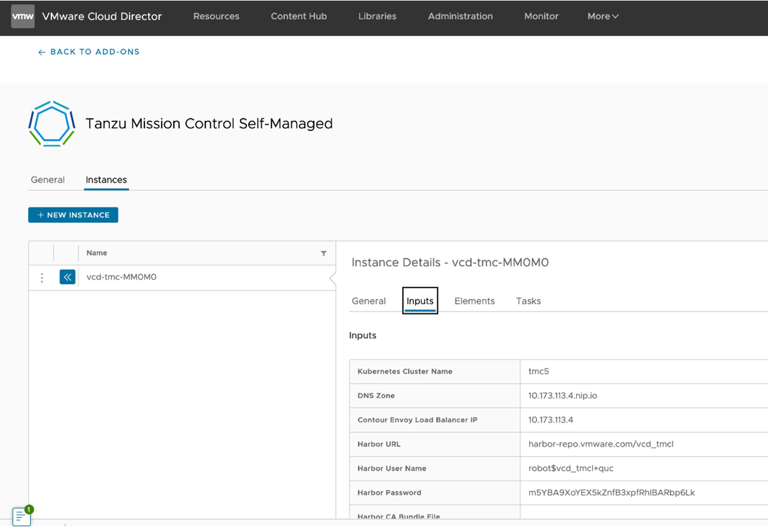Open the Monitor section
Viewport: 768px width, 532px height.
pyautogui.click(x=541, y=16)
